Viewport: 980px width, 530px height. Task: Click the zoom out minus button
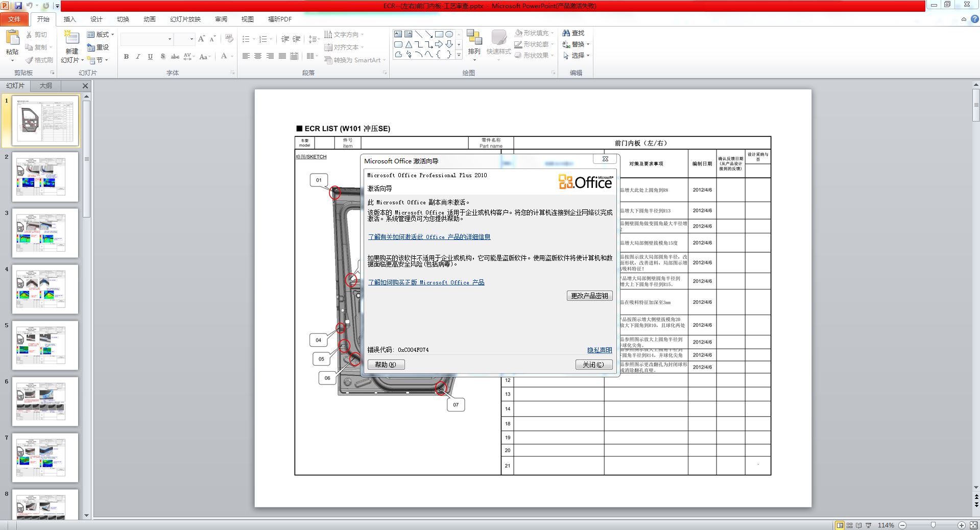click(x=902, y=525)
